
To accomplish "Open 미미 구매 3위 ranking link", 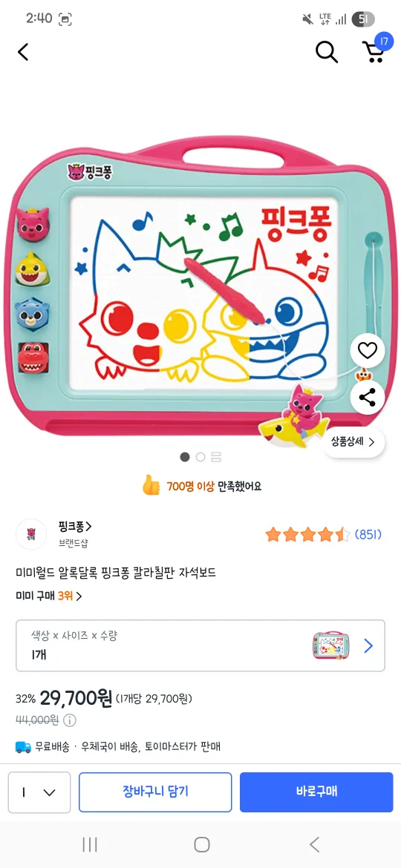I will point(49,596).
